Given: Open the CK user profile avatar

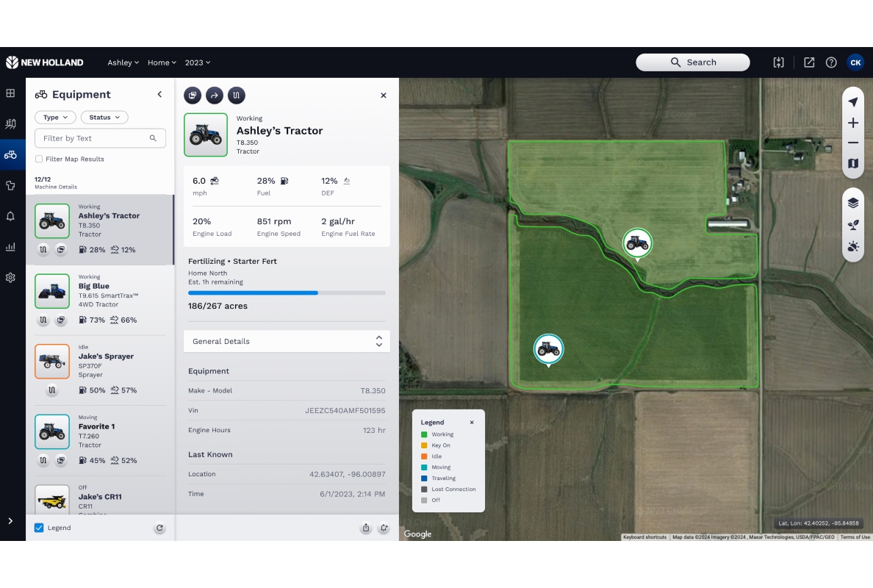Looking at the screenshot, I should click(856, 62).
